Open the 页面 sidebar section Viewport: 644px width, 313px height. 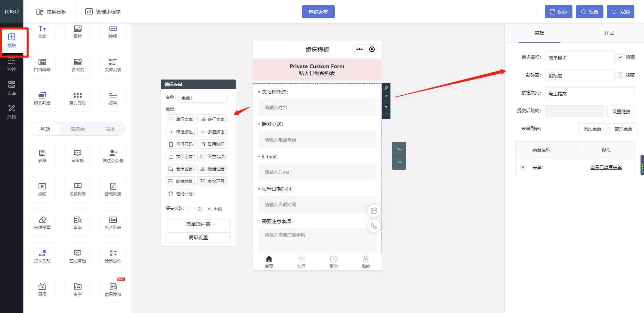pos(12,88)
